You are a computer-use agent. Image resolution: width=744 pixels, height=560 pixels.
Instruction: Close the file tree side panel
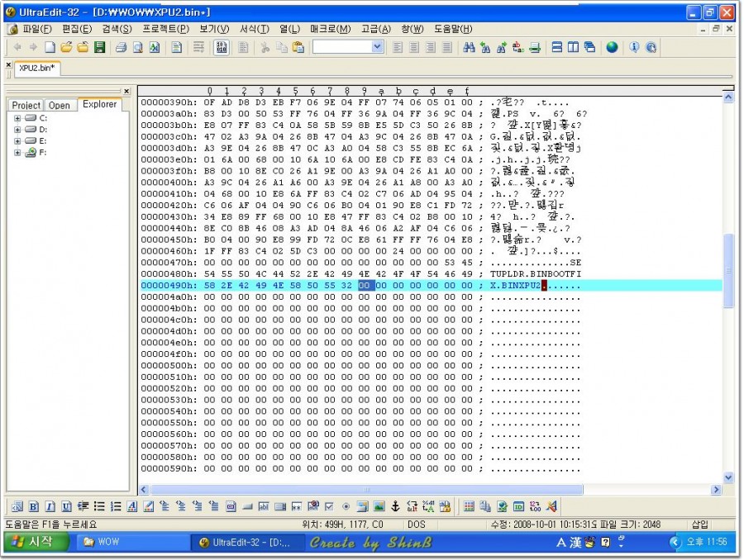coord(126,91)
